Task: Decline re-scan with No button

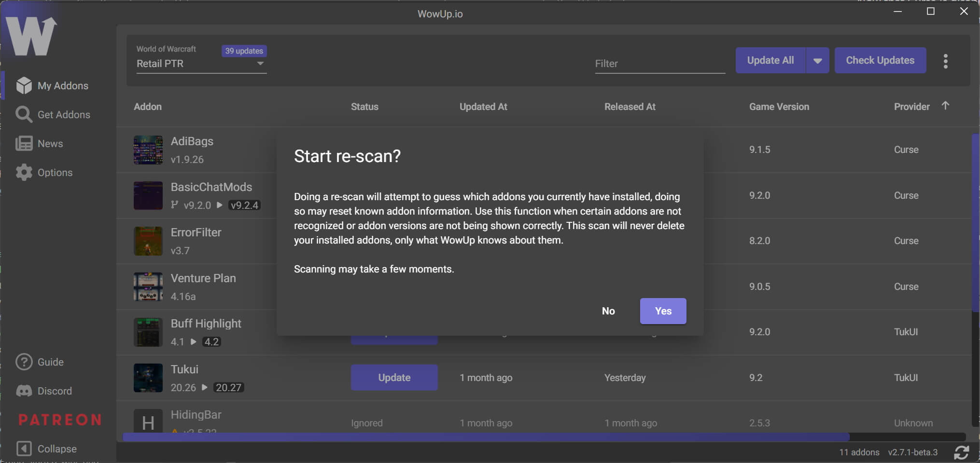Action: click(608, 311)
